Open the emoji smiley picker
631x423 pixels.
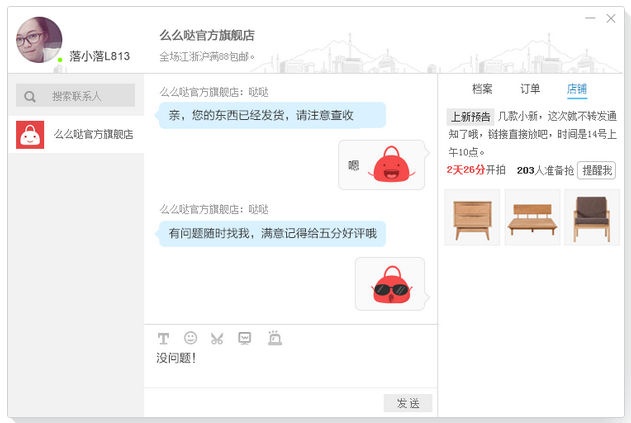pyautogui.click(x=190, y=338)
